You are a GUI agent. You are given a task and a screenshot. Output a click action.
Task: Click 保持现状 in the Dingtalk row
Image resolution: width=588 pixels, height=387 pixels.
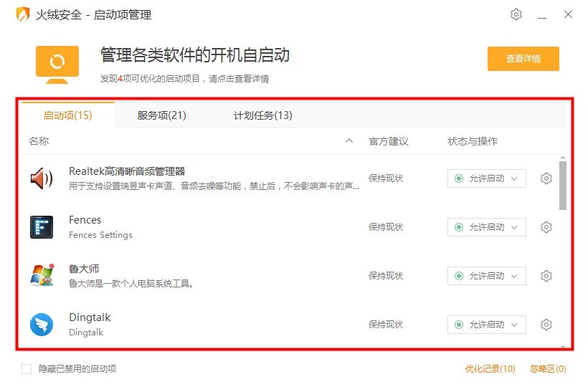386,325
